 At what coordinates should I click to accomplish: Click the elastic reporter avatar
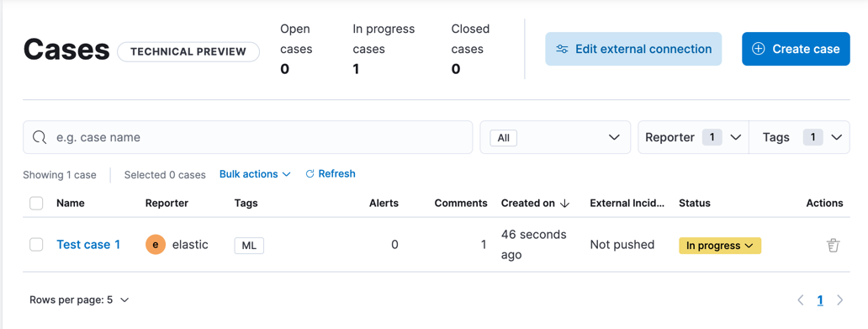click(156, 245)
